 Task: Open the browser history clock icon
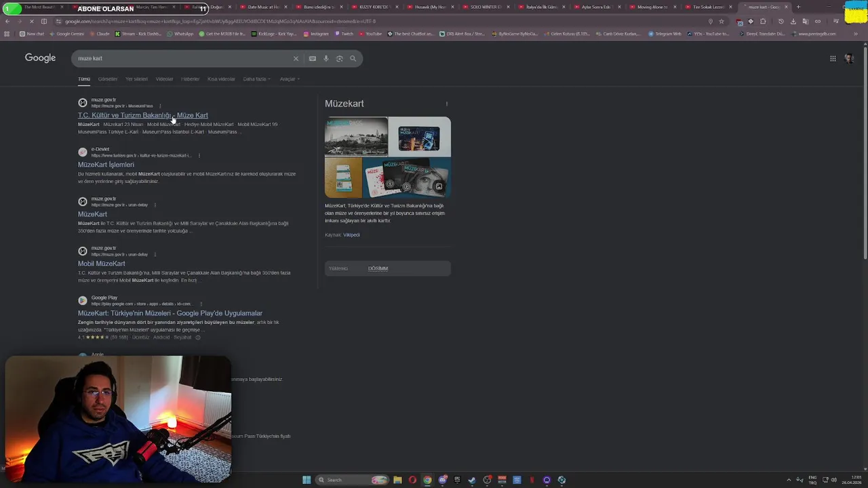[781, 21]
